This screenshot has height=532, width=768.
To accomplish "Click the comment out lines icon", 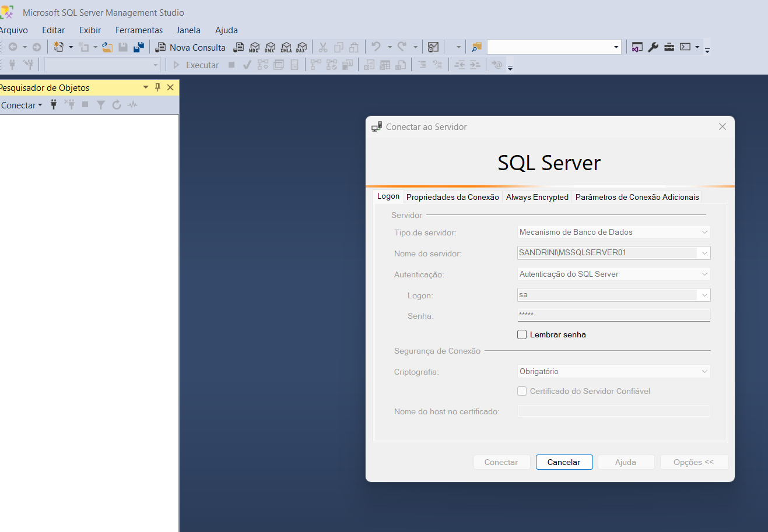I will pyautogui.click(x=422, y=65).
